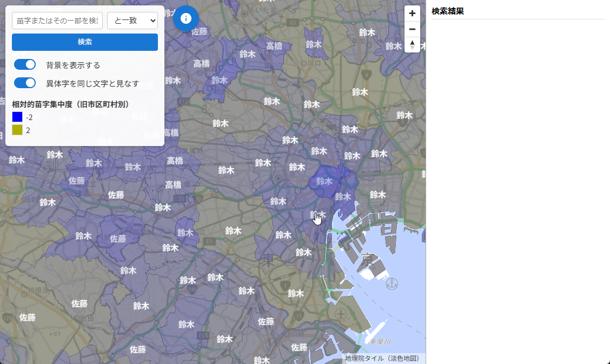The width and height of the screenshot is (610, 364).
Task: Zoom out using the minus button
Action: point(412,29)
